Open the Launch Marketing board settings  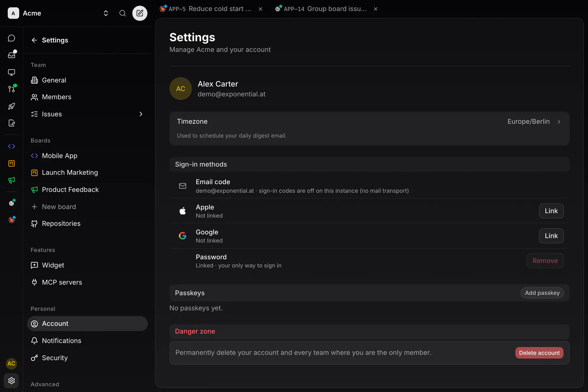[x=87, y=172]
